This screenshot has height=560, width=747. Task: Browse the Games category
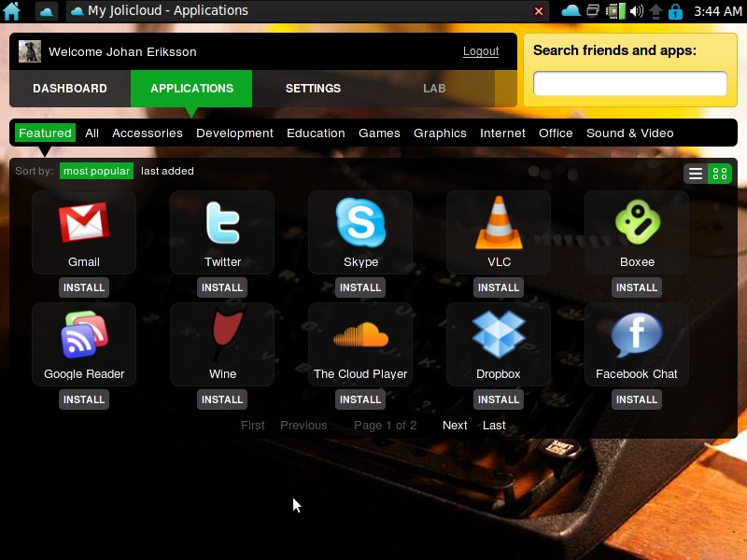[379, 133]
